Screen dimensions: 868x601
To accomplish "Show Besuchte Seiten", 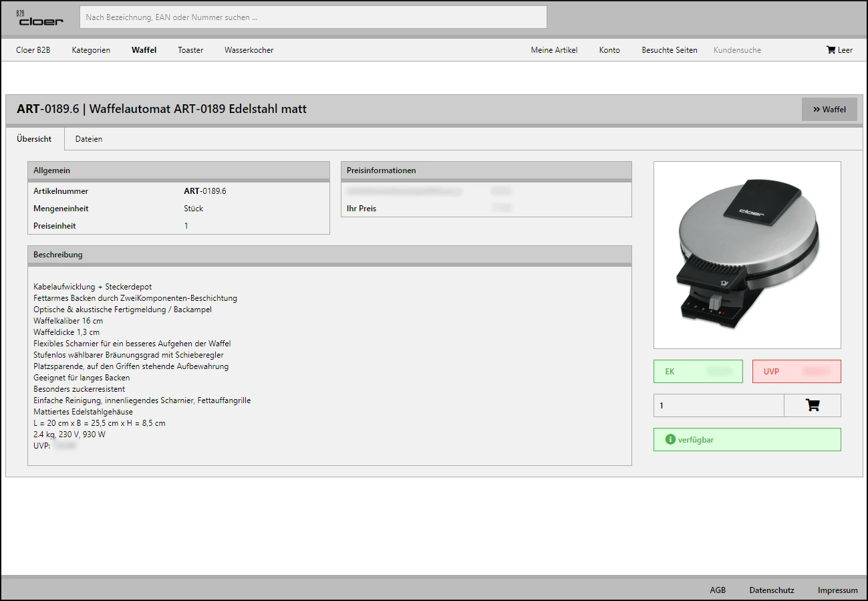I will click(x=669, y=50).
